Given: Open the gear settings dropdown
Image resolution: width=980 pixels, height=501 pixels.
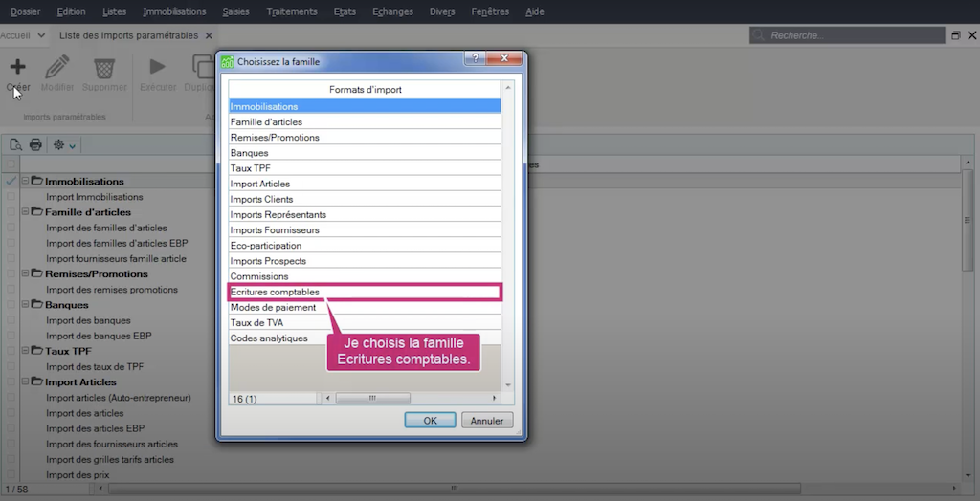Looking at the screenshot, I should (x=64, y=145).
